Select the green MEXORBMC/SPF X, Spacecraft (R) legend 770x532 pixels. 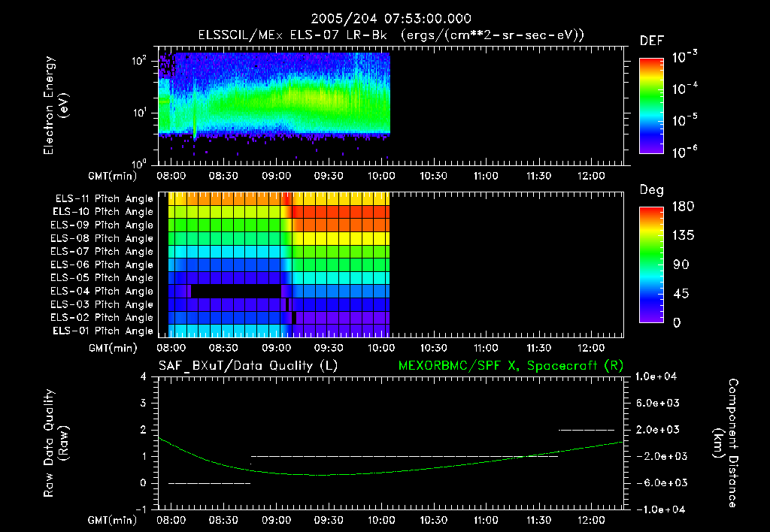pyautogui.click(x=511, y=366)
